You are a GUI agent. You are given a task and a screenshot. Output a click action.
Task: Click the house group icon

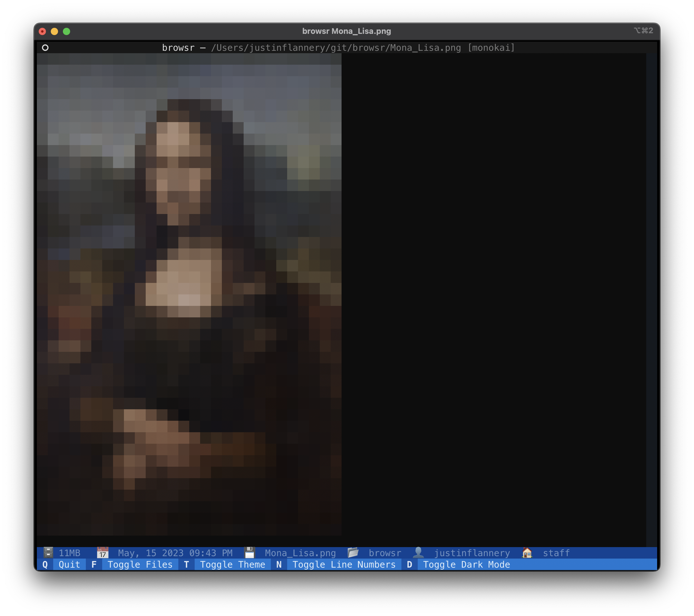(x=527, y=553)
